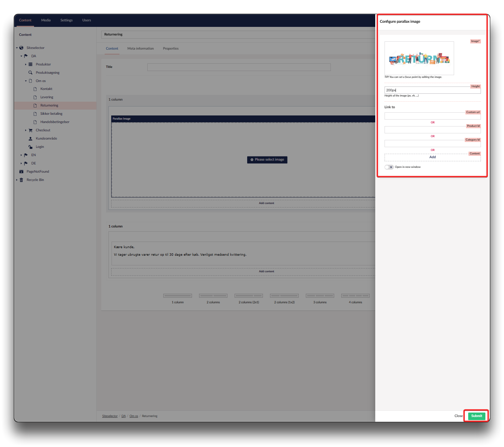This screenshot has height=447, width=504.
Task: Select the 2 columns (1x2) layout icon
Action: tap(284, 296)
